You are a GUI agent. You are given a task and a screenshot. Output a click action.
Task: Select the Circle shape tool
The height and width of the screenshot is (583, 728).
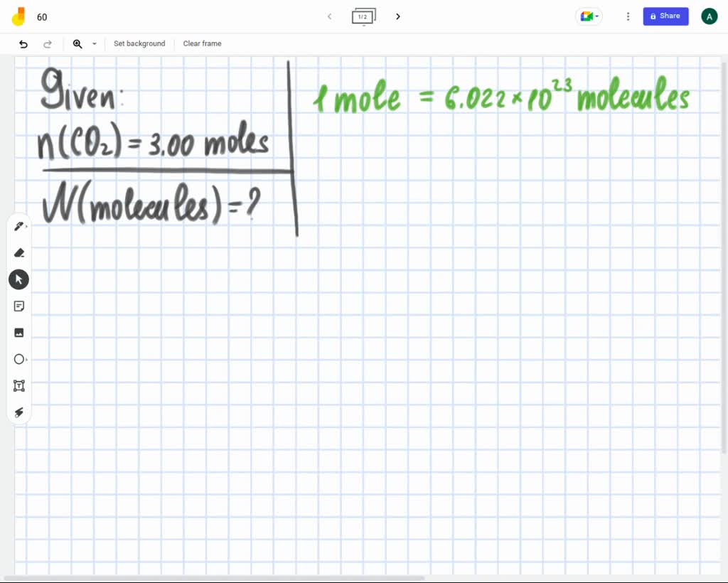[19, 359]
